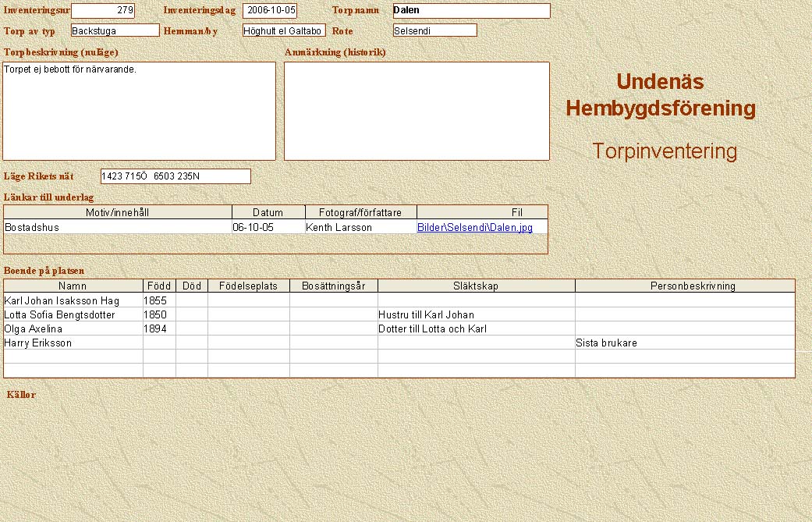Select the Läge Rikets nät coordinates field
The width and height of the screenshot is (812, 522).
point(176,176)
